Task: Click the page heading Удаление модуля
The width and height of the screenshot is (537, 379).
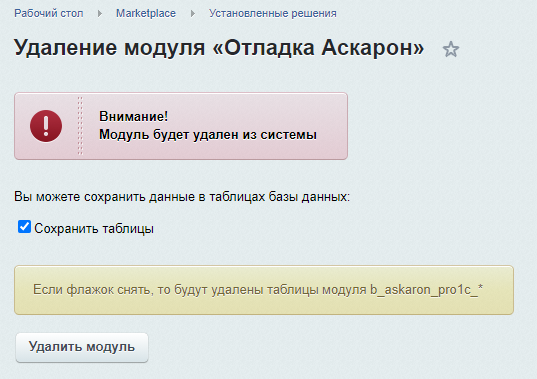Action: coord(109,48)
